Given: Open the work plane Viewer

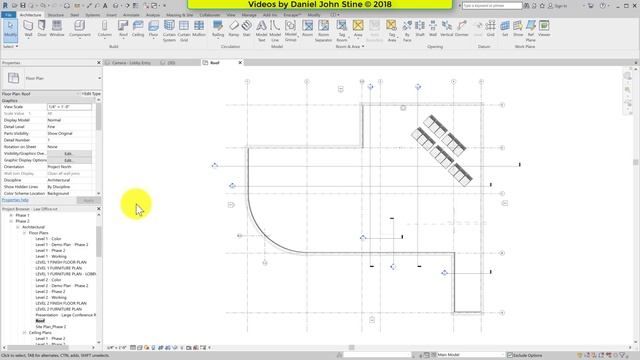Looking at the screenshot, I should pyautogui.click(x=544, y=29).
